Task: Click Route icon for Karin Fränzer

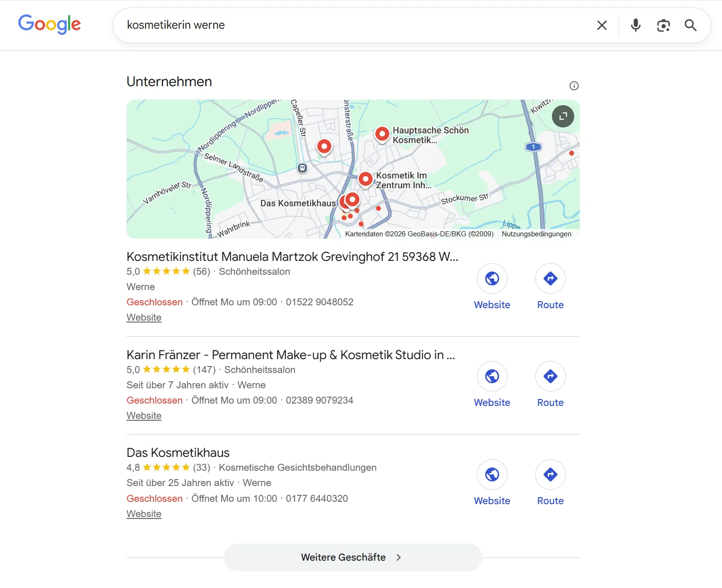Action: pos(551,376)
